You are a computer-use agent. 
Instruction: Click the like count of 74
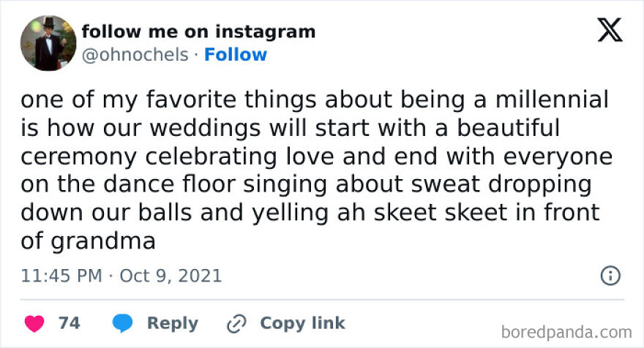coord(69,323)
